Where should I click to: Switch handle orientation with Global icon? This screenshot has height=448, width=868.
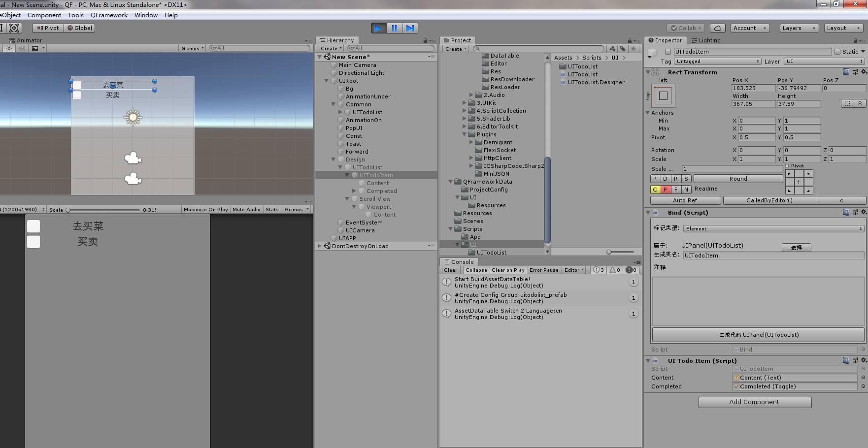(x=79, y=28)
